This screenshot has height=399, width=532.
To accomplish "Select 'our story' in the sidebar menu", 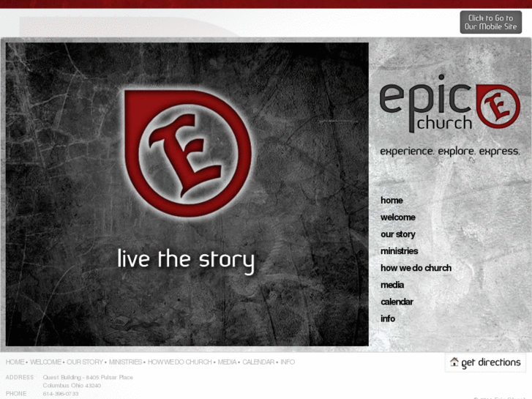I will [397, 234].
